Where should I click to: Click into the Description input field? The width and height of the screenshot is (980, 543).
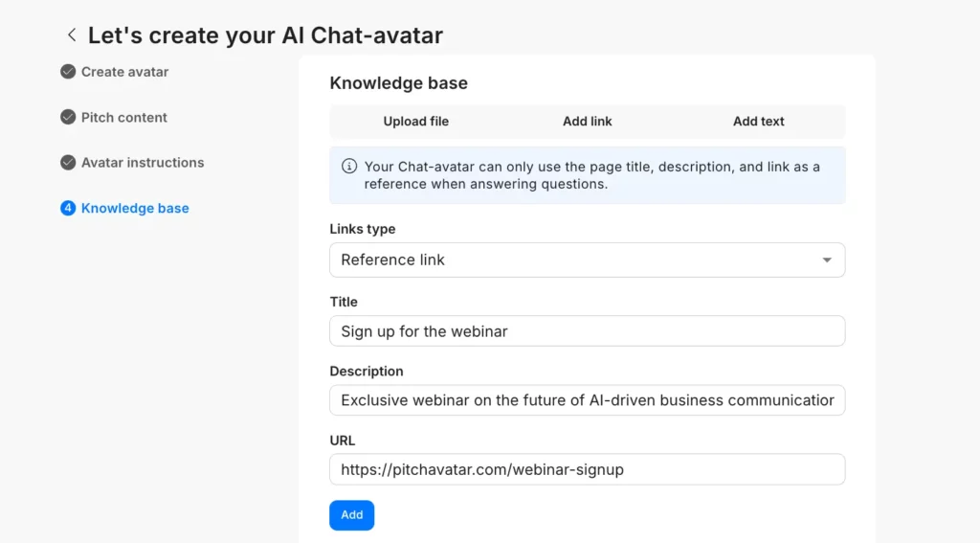(x=587, y=400)
